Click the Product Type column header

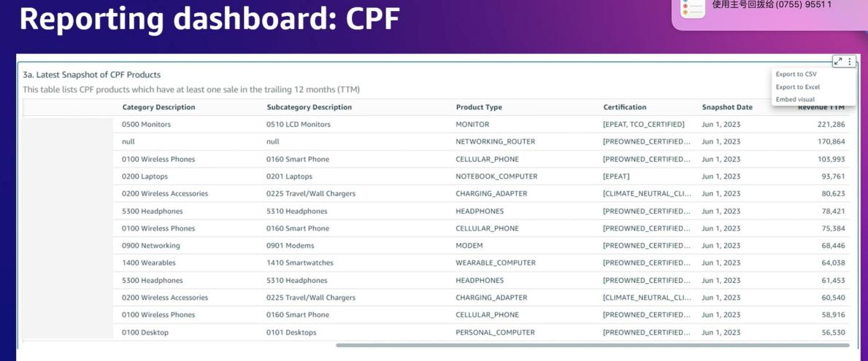(479, 107)
